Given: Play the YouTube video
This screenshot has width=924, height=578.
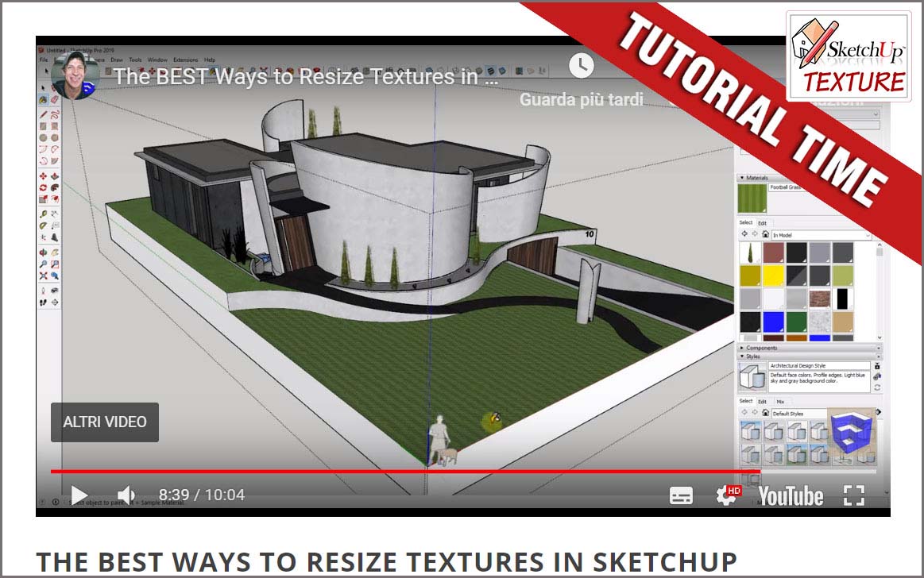Looking at the screenshot, I should click(79, 495).
